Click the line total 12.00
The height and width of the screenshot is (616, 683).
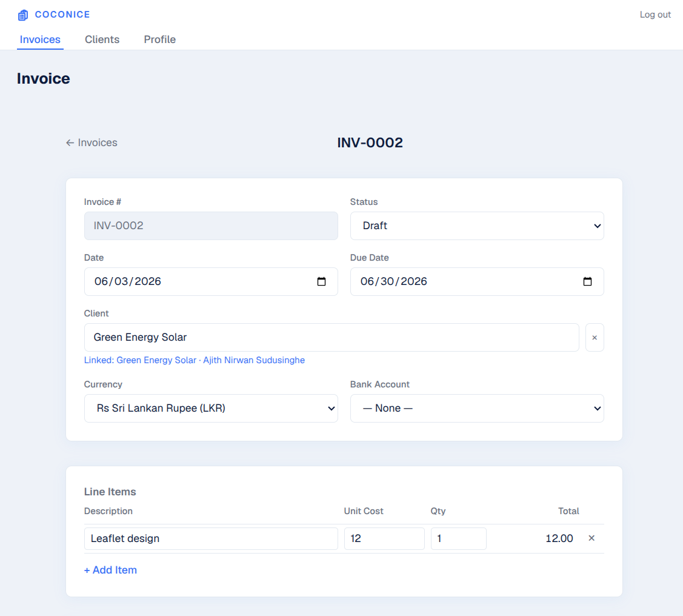pyautogui.click(x=559, y=538)
